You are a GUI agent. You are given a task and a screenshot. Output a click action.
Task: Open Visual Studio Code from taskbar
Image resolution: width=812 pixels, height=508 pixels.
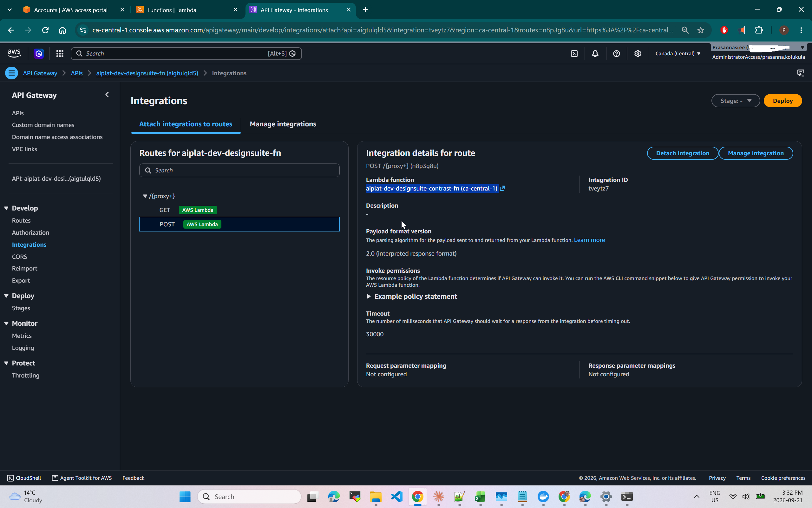pos(396,496)
